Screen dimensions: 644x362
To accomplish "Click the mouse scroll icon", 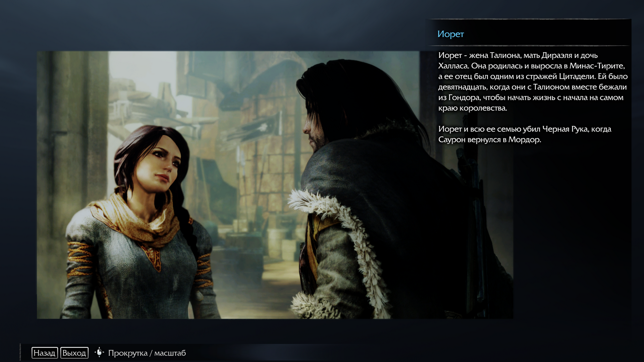I will coord(99,353).
